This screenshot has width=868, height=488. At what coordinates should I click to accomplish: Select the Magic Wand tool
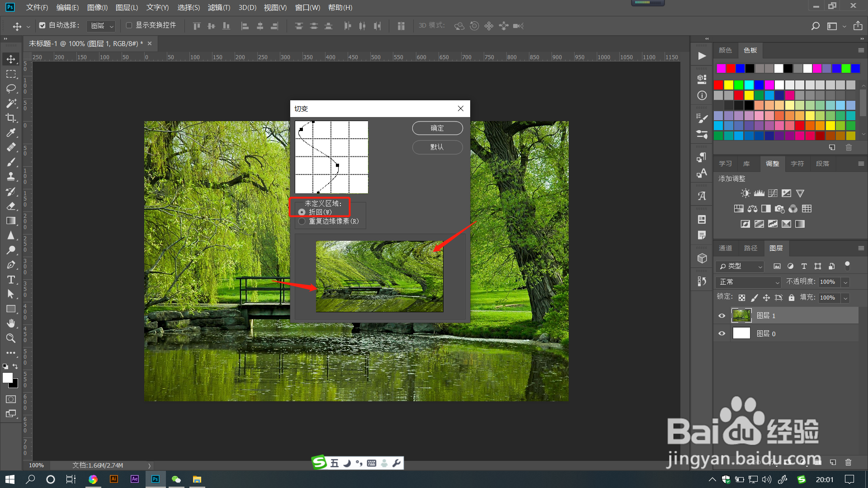[11, 103]
